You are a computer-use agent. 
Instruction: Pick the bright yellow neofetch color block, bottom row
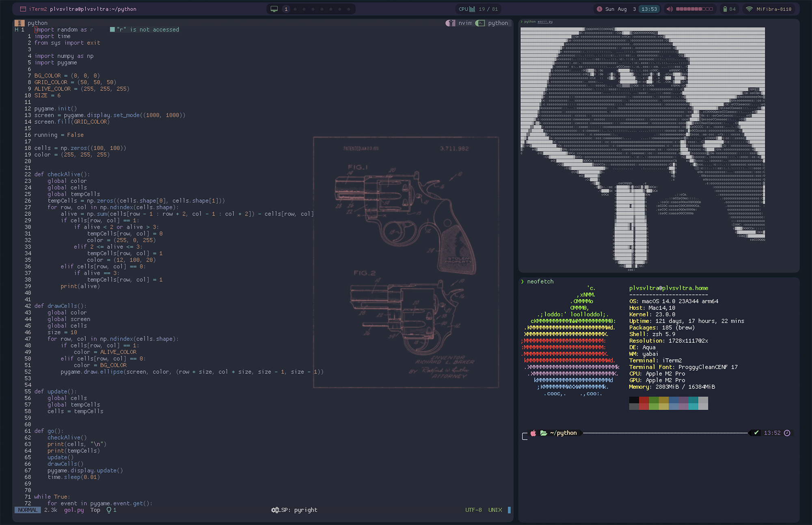click(664, 406)
